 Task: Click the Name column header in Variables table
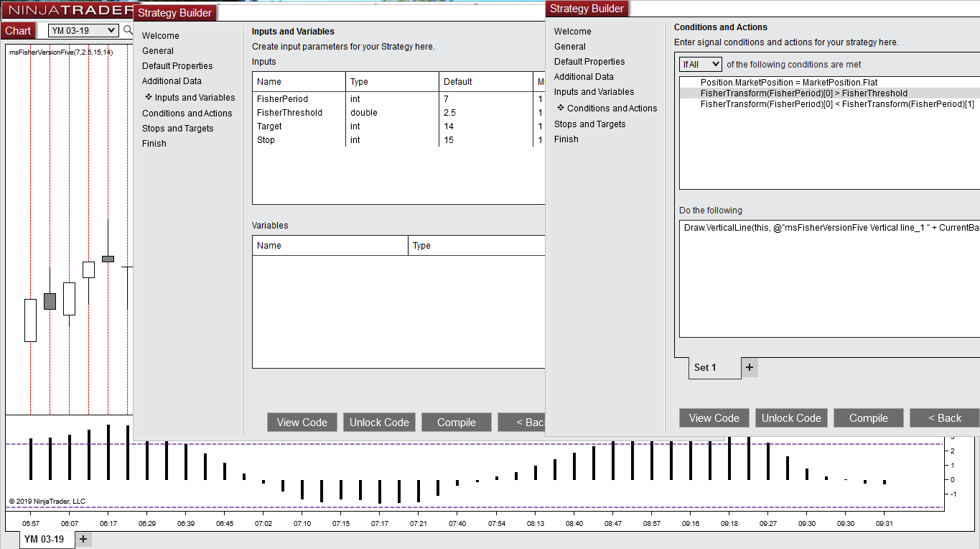point(330,246)
